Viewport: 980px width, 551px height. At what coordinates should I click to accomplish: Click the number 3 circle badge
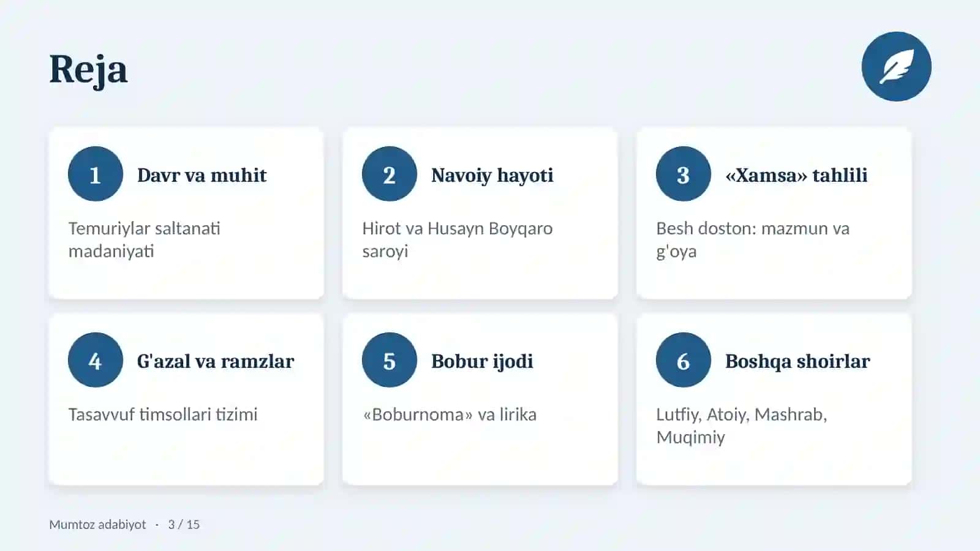click(x=684, y=174)
